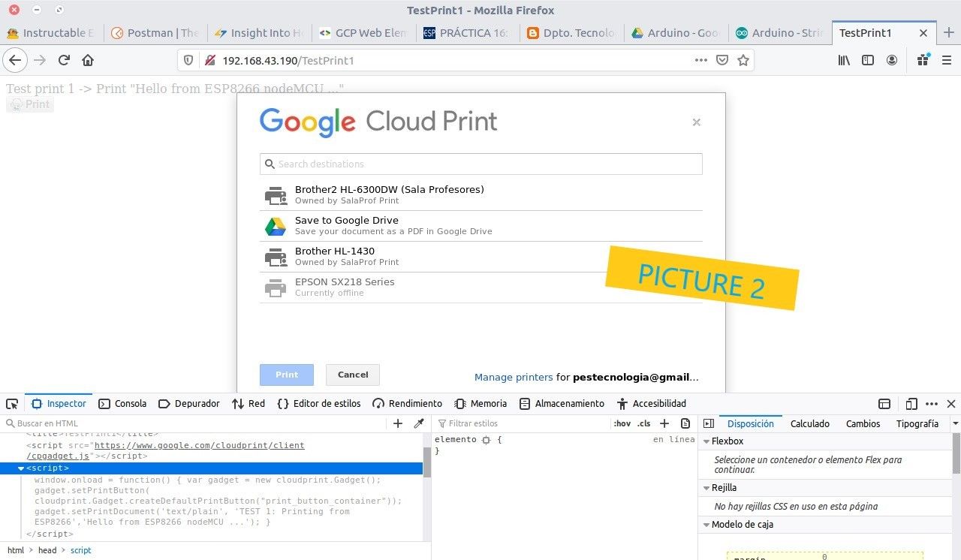The image size is (961, 560).
Task: Open the Accesibilidad tab
Action: click(652, 404)
